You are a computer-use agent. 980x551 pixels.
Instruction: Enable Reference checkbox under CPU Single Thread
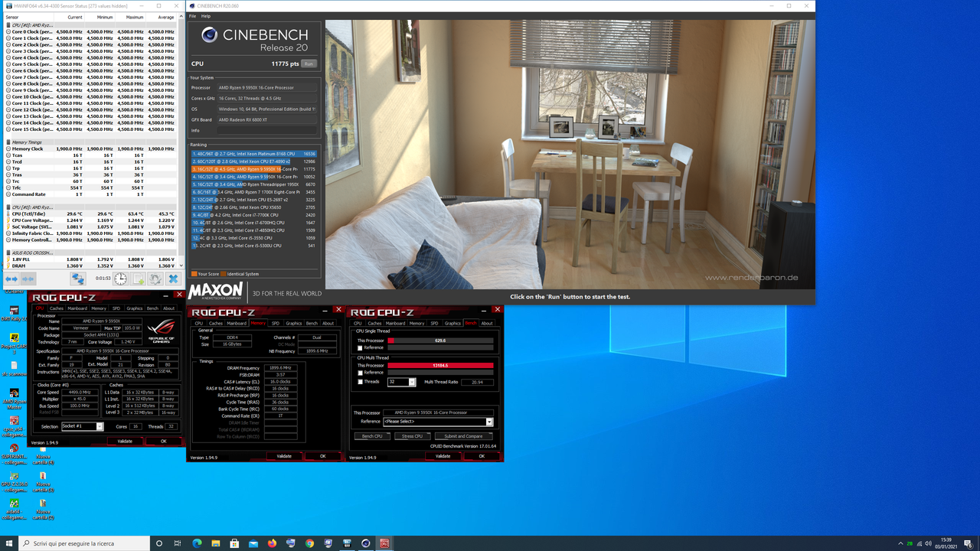coord(360,347)
